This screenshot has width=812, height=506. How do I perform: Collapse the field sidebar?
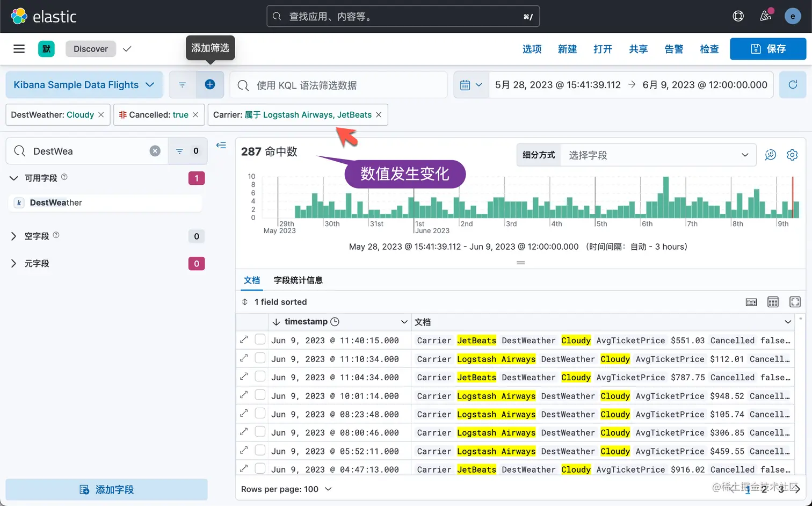pos(221,146)
